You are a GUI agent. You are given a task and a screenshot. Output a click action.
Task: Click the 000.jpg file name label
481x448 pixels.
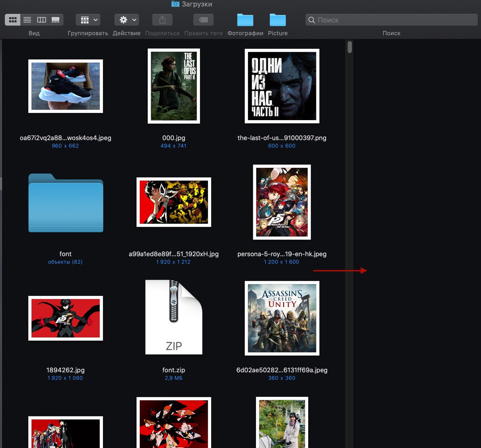[174, 138]
